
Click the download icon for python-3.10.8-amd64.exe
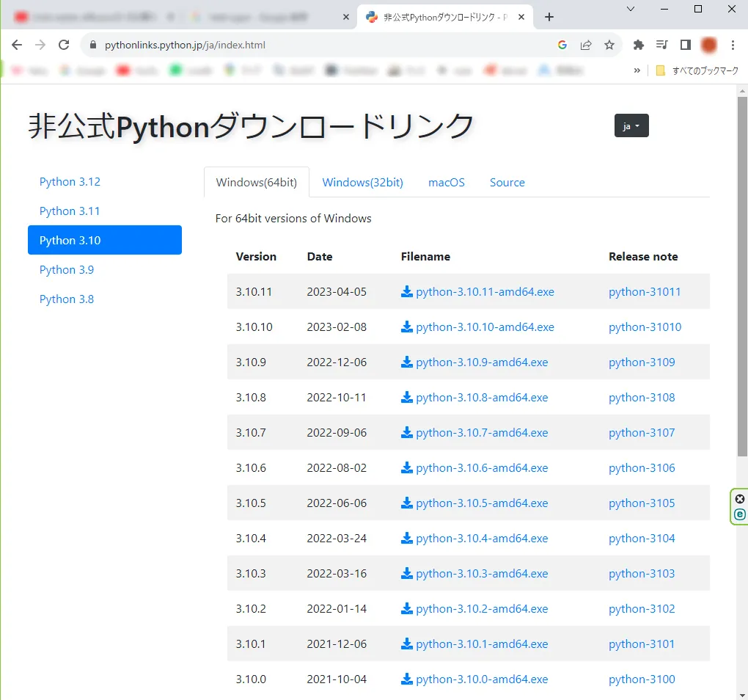coord(406,398)
